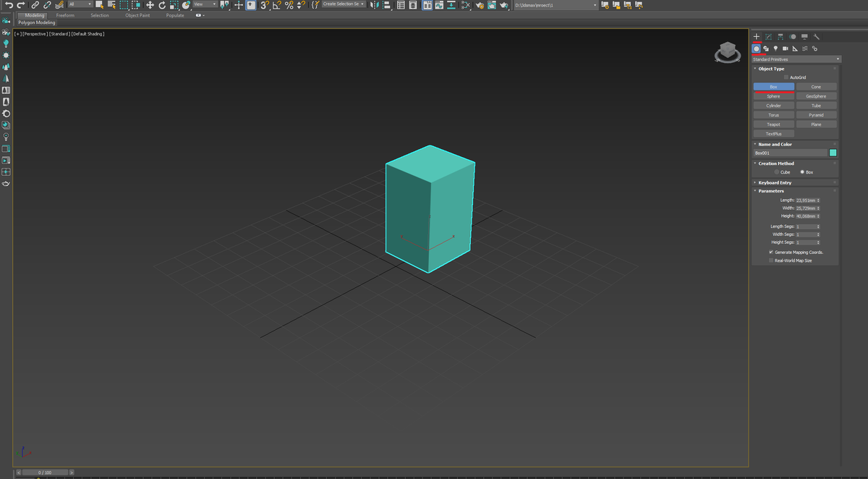Toggle the Percent Snap tool
Viewport: 868px width, 479px height.
(289, 4)
